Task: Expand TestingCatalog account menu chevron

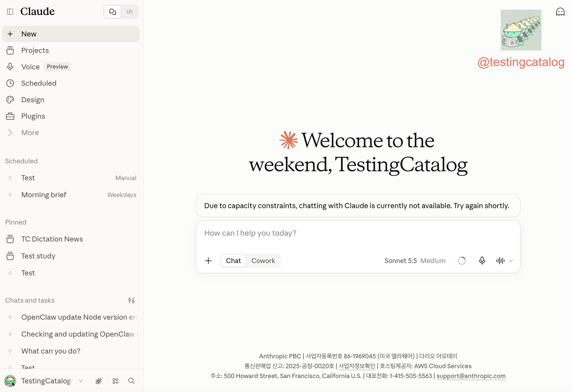Action: point(81,381)
